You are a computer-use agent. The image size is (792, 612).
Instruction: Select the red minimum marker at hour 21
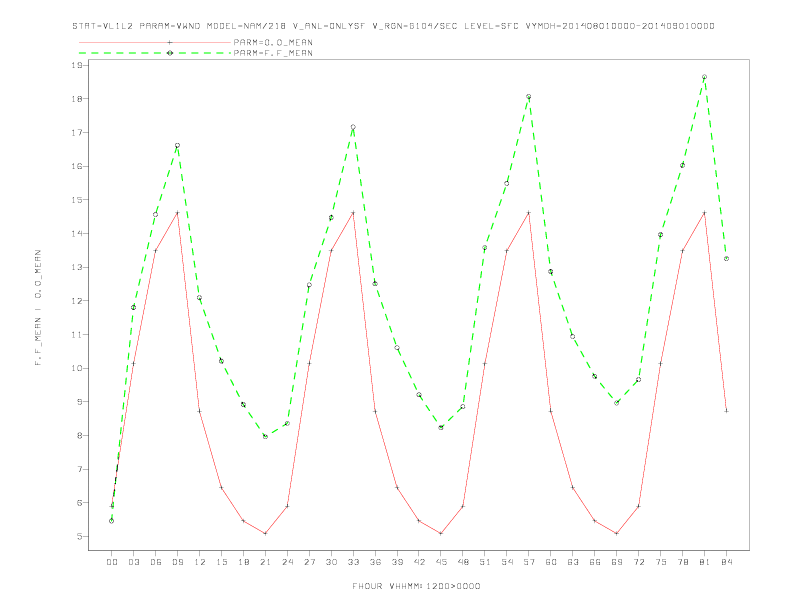click(x=265, y=533)
